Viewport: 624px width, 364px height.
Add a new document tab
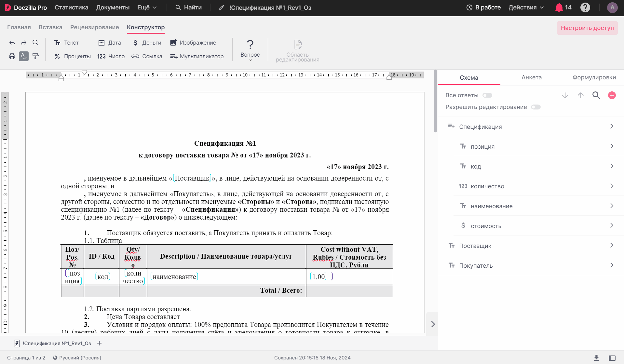click(x=100, y=343)
